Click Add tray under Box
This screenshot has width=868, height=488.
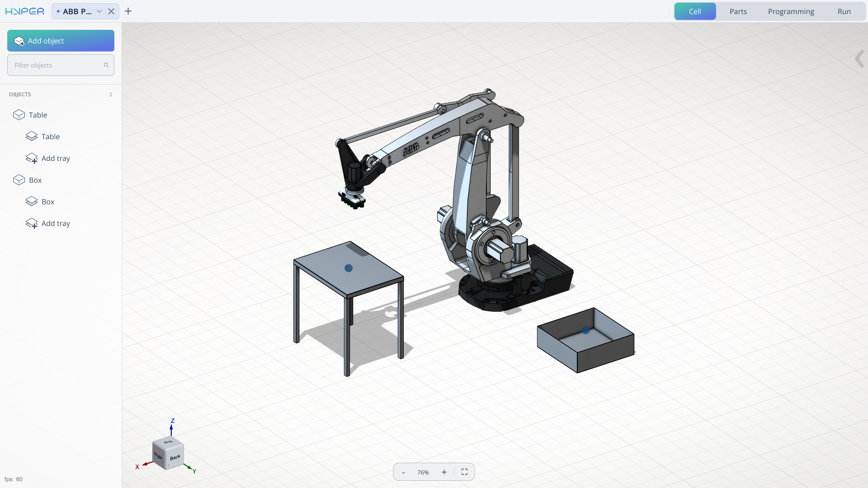coord(56,223)
